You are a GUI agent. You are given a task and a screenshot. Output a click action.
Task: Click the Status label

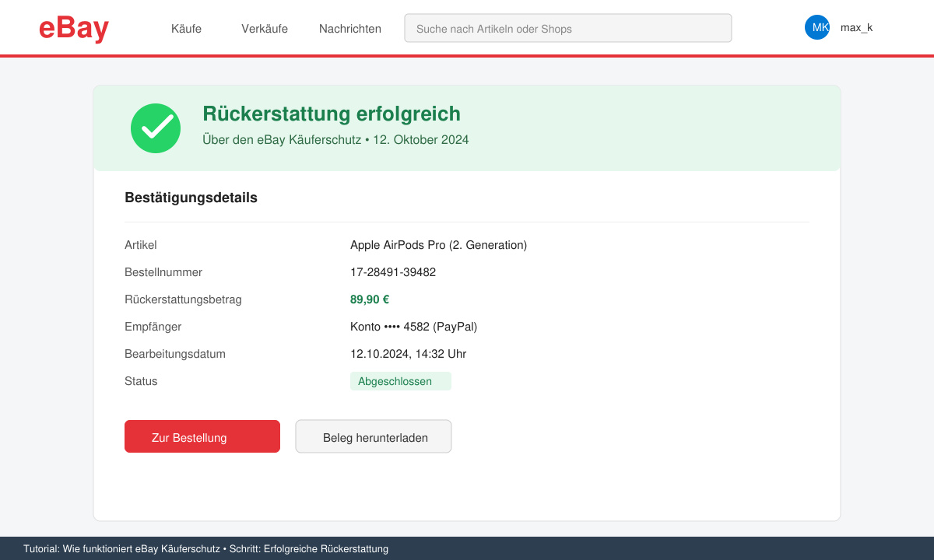click(141, 381)
